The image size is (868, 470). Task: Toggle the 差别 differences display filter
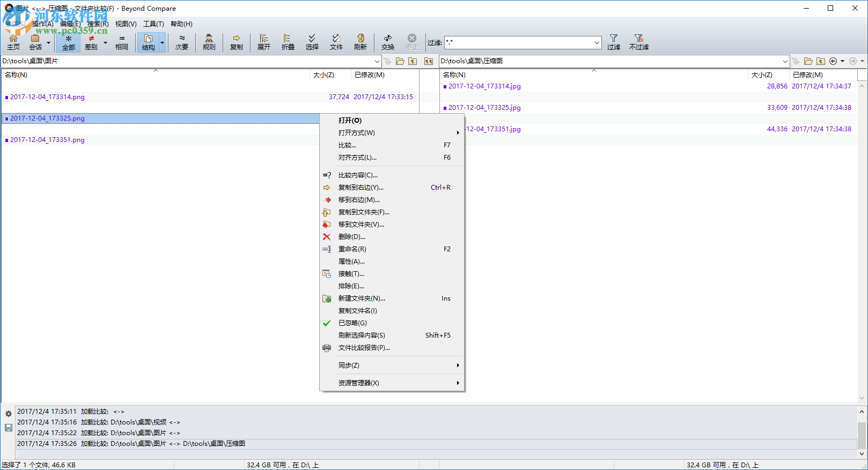pyautogui.click(x=91, y=42)
